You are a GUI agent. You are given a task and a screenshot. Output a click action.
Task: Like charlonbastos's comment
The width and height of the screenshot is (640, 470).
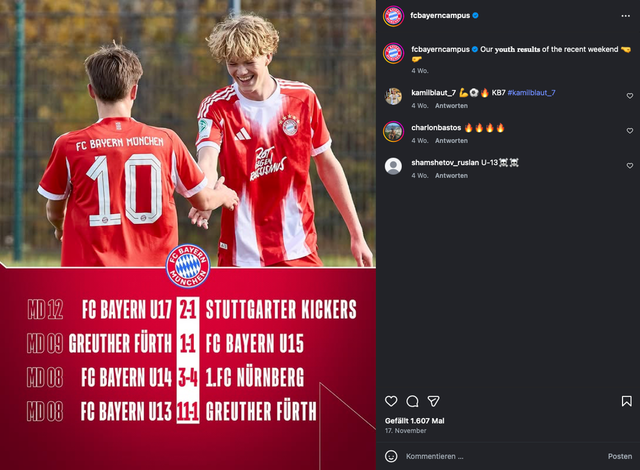630,131
